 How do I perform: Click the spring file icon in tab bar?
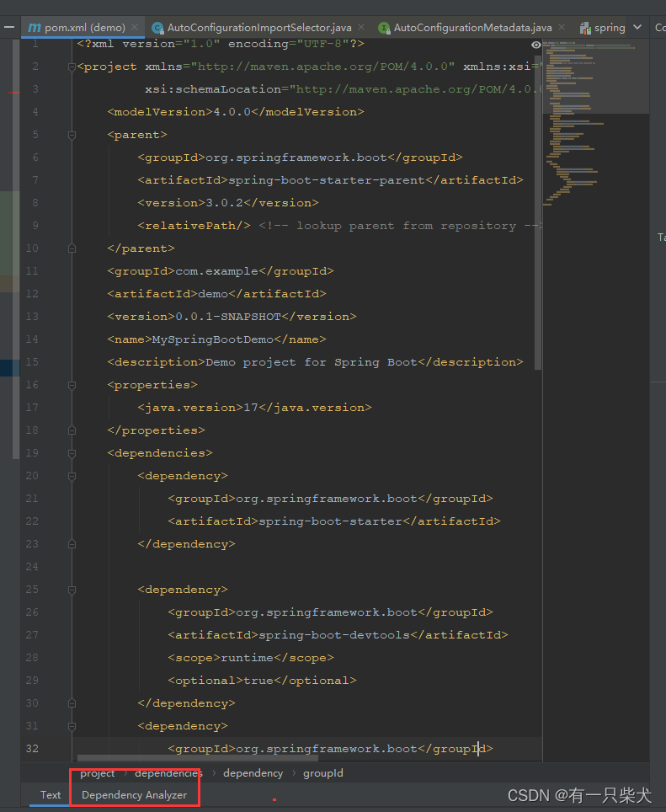click(585, 28)
